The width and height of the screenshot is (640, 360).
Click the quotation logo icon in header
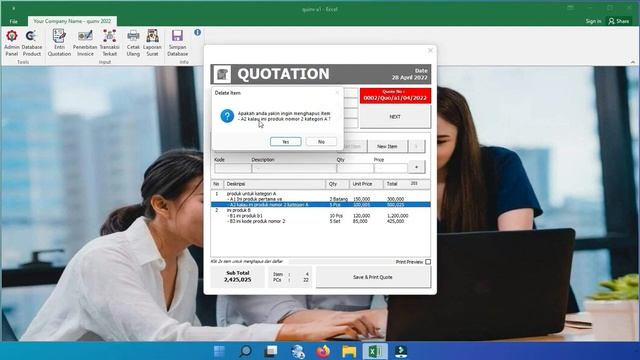(x=222, y=74)
